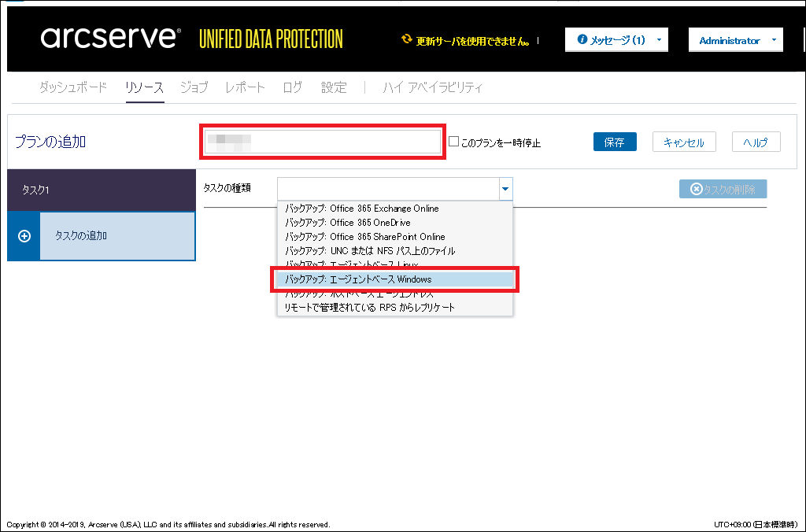The width and height of the screenshot is (806, 532).
Task: Click the タスクの種類 label
Action: coord(227,188)
